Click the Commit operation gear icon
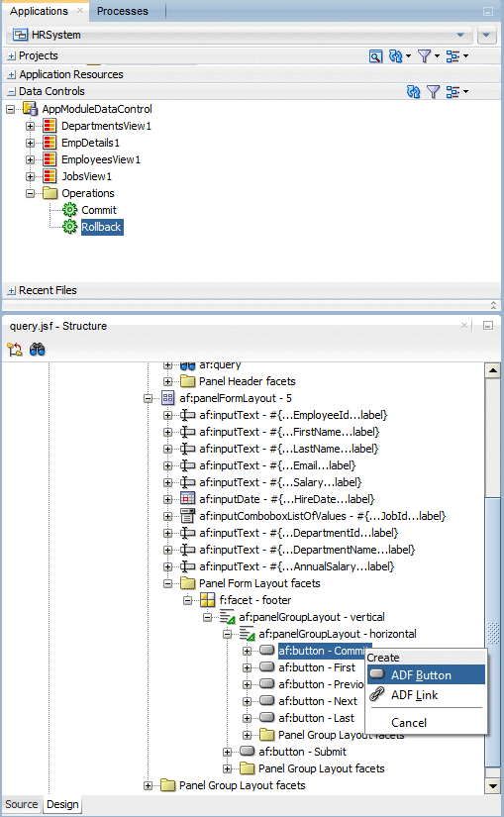 (69, 210)
